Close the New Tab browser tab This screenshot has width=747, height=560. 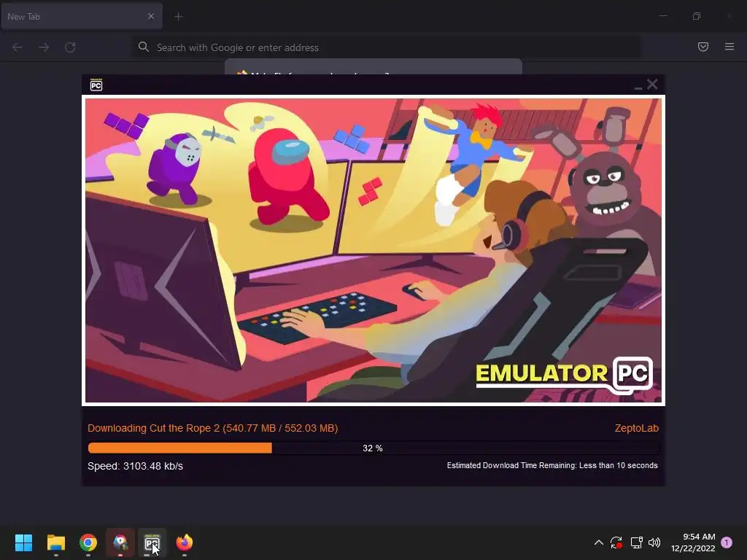pyautogui.click(x=151, y=16)
